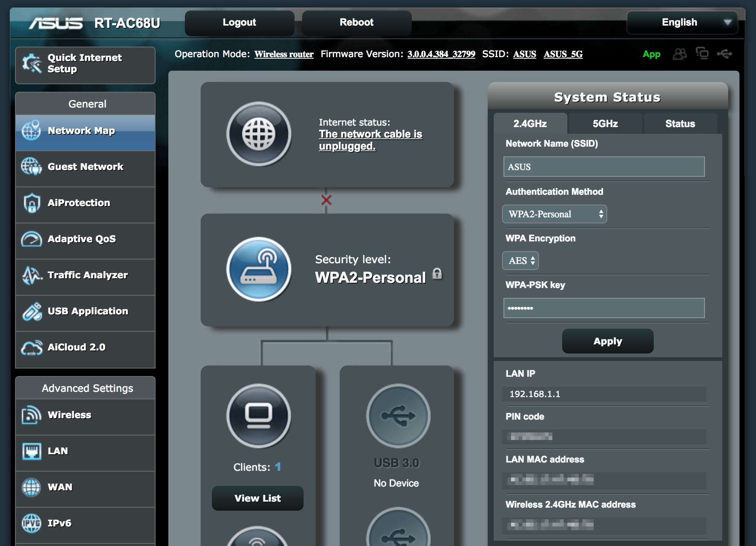Click the WPA-PSK key password field
This screenshot has height=546, width=756.
point(604,308)
